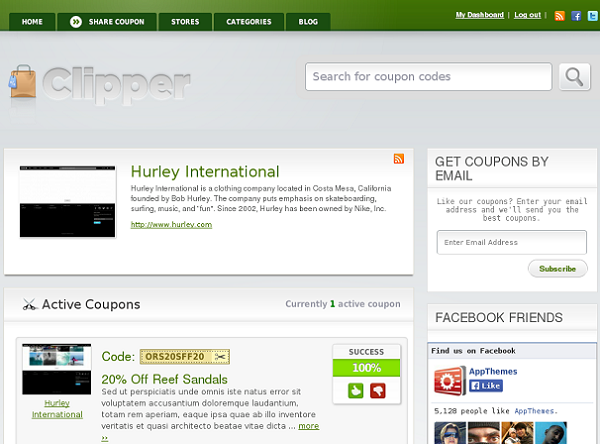The image size is (600, 444).
Task: Click the AppThemes link in likes count
Action: coord(534,411)
